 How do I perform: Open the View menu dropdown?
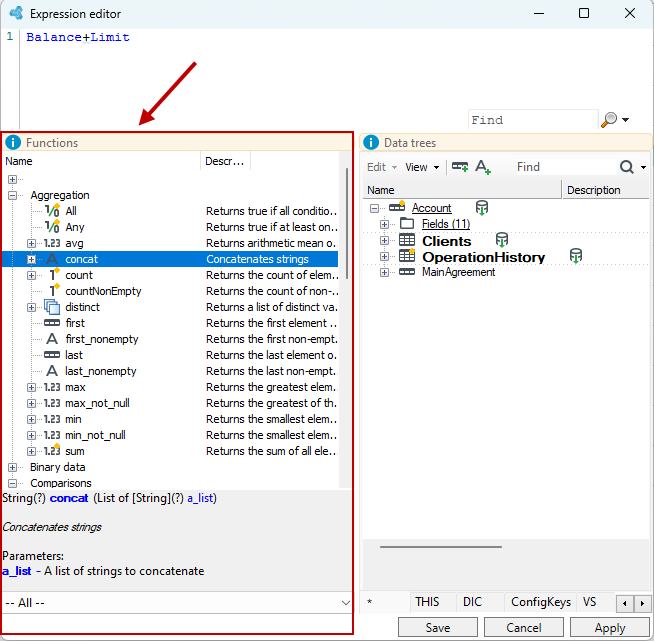(x=422, y=167)
